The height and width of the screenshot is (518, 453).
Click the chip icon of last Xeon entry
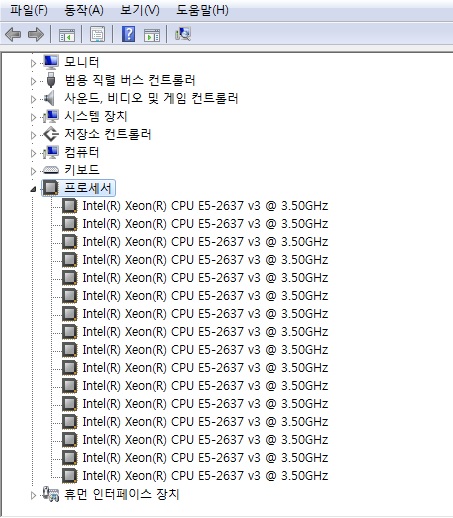tap(70, 476)
